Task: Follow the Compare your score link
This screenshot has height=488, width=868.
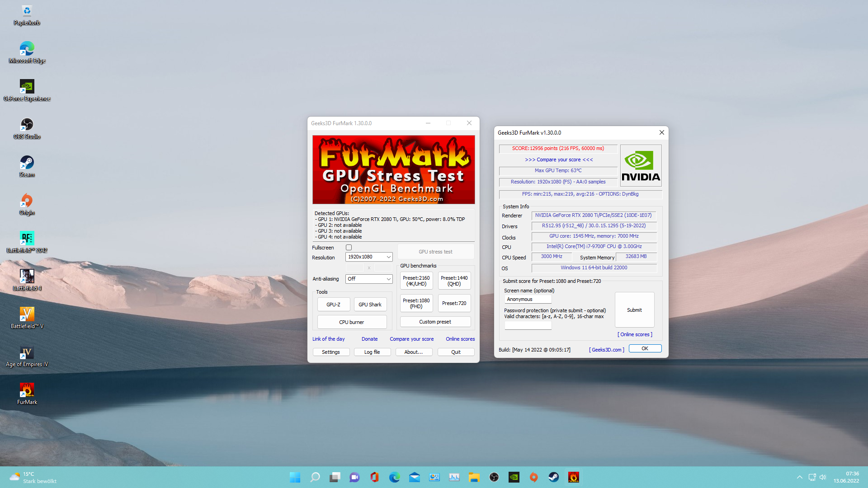Action: [411, 339]
